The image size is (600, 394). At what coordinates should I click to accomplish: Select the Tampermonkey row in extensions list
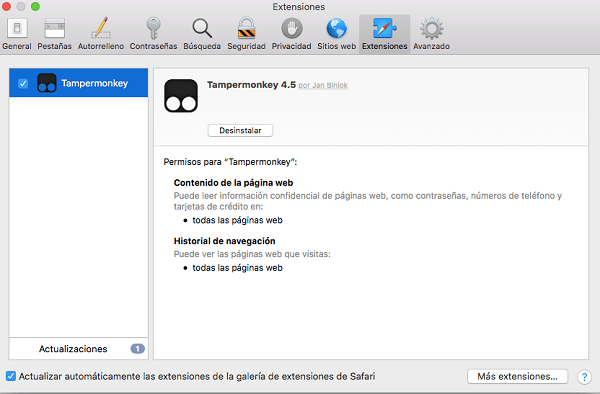(78, 83)
